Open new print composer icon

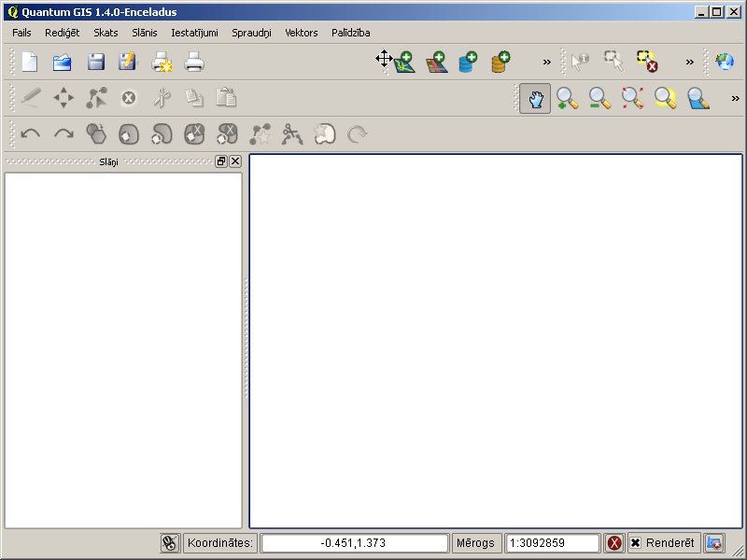coord(161,62)
